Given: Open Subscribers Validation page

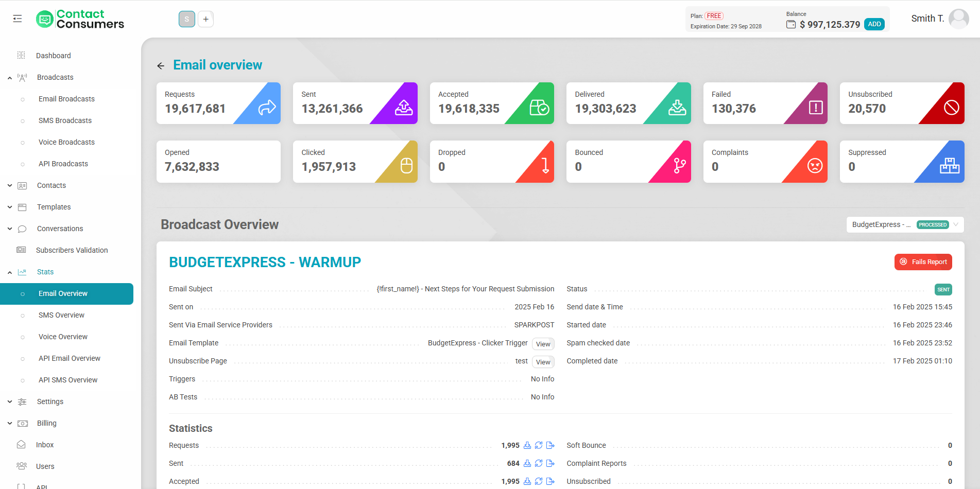Looking at the screenshot, I should [72, 250].
